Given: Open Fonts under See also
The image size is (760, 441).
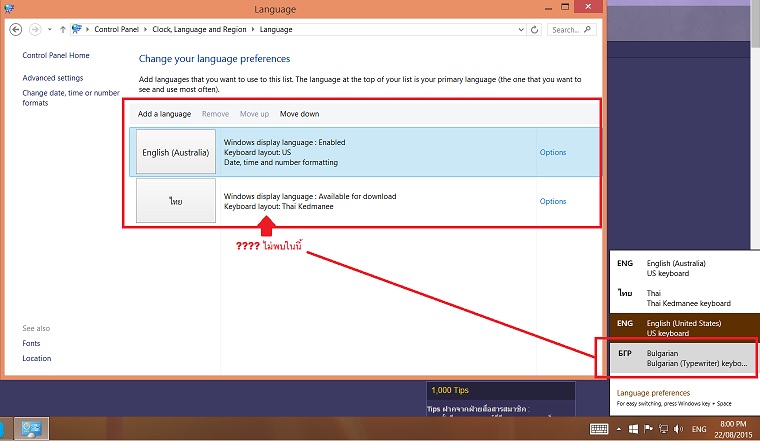Looking at the screenshot, I should (x=31, y=343).
